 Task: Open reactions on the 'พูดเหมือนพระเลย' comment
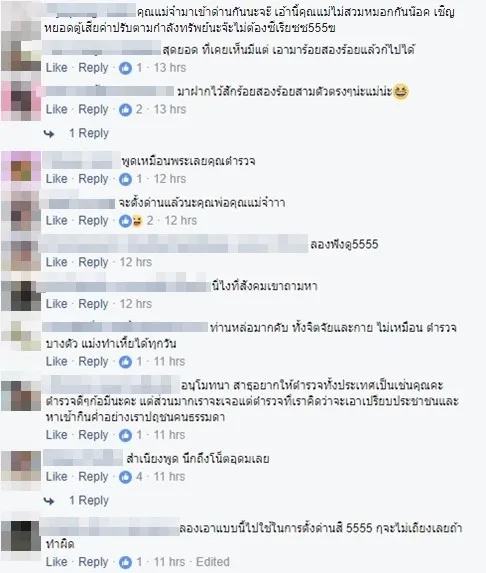pyautogui.click(x=125, y=179)
